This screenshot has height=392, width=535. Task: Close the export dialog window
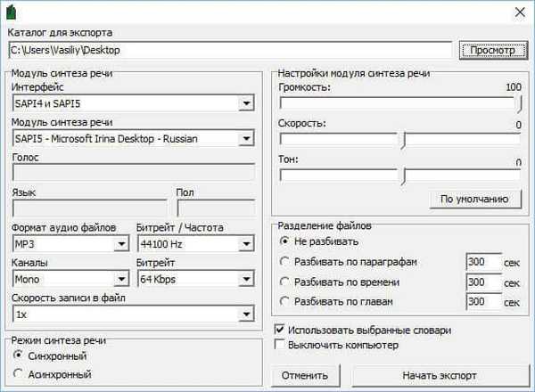click(x=516, y=12)
